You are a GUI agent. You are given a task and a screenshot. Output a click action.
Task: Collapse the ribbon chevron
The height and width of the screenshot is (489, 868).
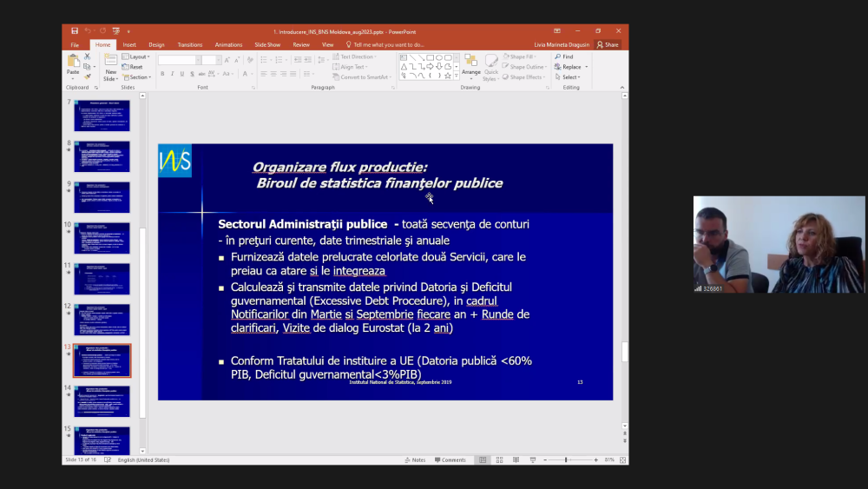tap(622, 88)
